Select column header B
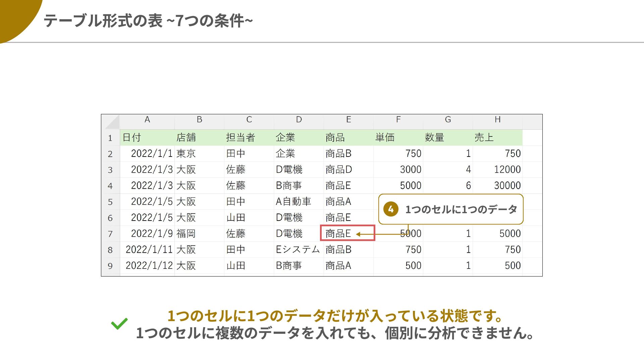Screen dimensions: 644x362 click(x=199, y=122)
